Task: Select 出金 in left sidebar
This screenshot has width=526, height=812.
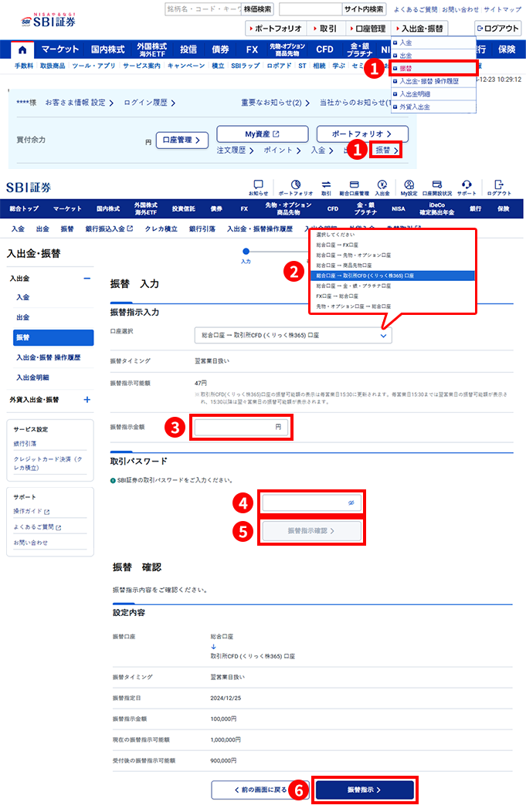Action: click(x=23, y=317)
